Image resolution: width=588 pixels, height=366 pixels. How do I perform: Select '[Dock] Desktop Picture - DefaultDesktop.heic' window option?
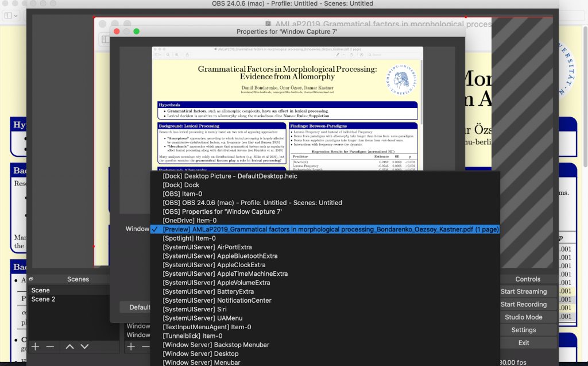click(325, 176)
